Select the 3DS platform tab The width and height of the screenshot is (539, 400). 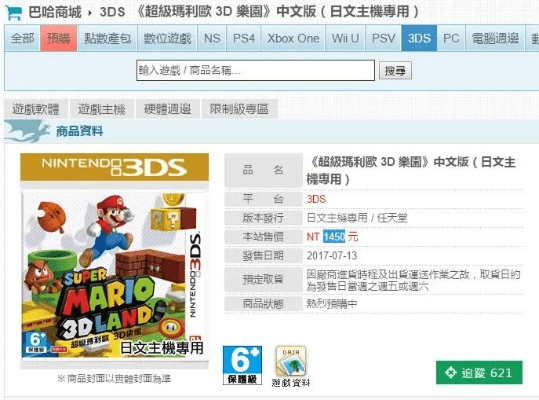pos(419,38)
